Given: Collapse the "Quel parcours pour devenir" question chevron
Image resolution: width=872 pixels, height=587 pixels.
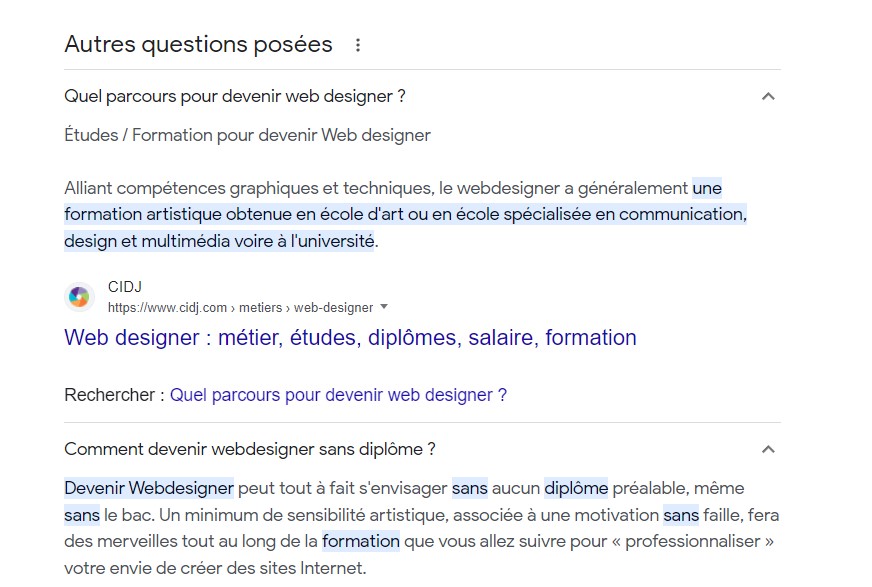Looking at the screenshot, I should tap(768, 97).
